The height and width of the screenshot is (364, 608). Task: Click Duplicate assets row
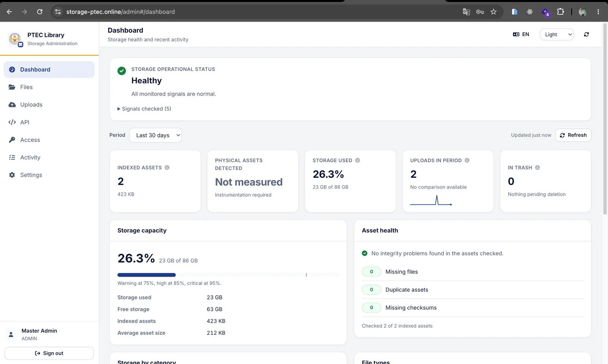[x=473, y=290]
